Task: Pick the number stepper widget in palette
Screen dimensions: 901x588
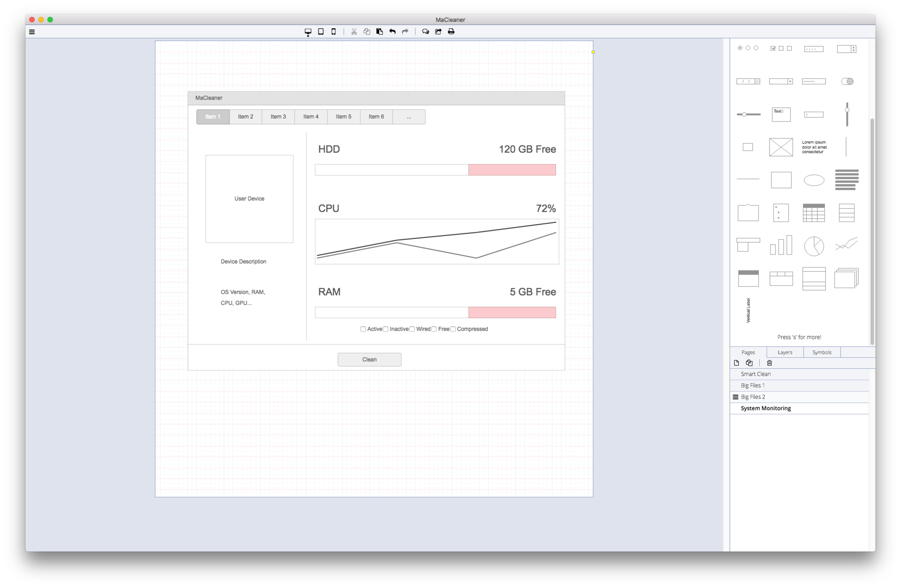Action: 847,49
